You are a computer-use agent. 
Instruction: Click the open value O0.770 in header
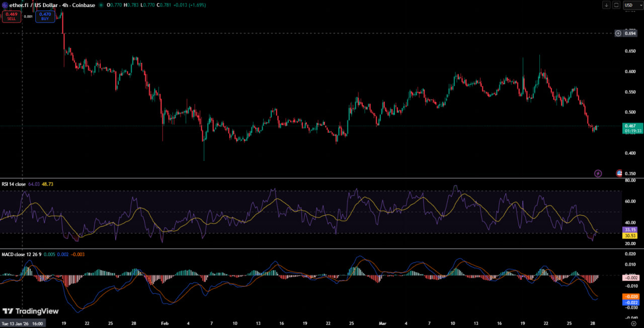113,5
